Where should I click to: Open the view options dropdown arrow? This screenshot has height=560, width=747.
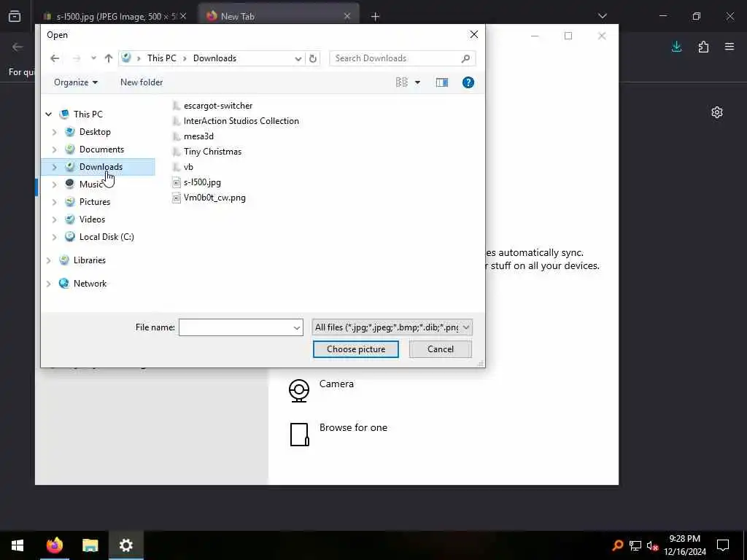417,82
